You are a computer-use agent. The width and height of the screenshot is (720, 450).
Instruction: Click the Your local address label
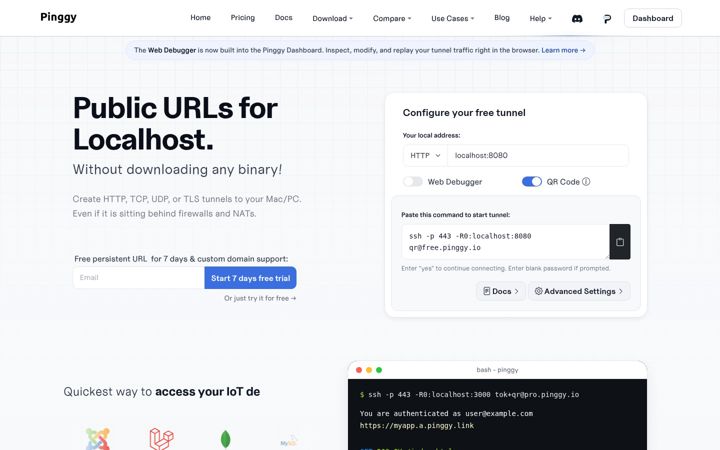point(431,135)
